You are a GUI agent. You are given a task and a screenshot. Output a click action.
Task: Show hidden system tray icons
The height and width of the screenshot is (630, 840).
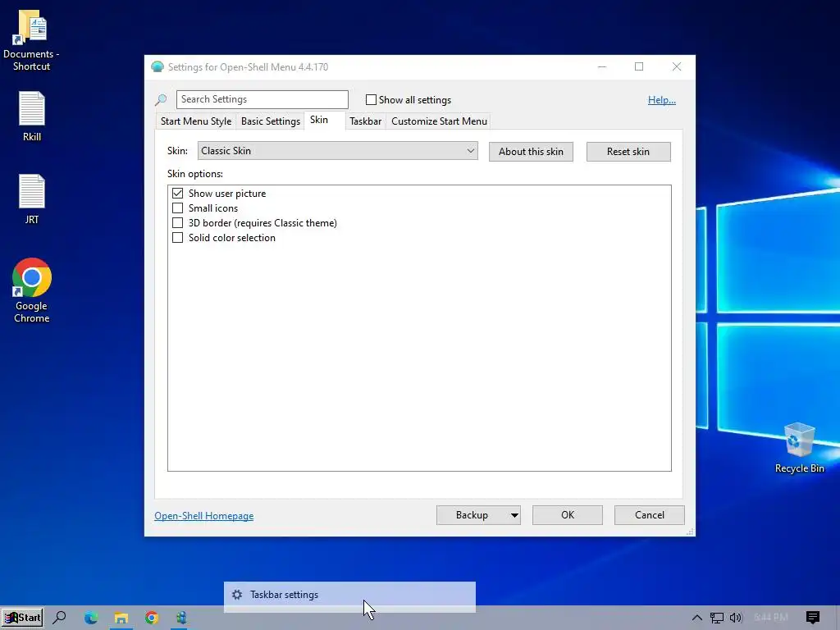(696, 618)
